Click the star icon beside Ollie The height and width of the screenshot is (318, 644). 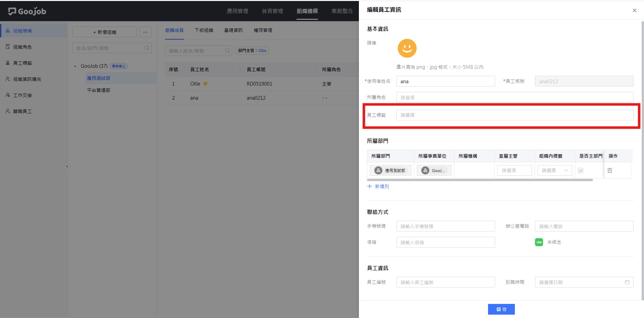pos(205,84)
